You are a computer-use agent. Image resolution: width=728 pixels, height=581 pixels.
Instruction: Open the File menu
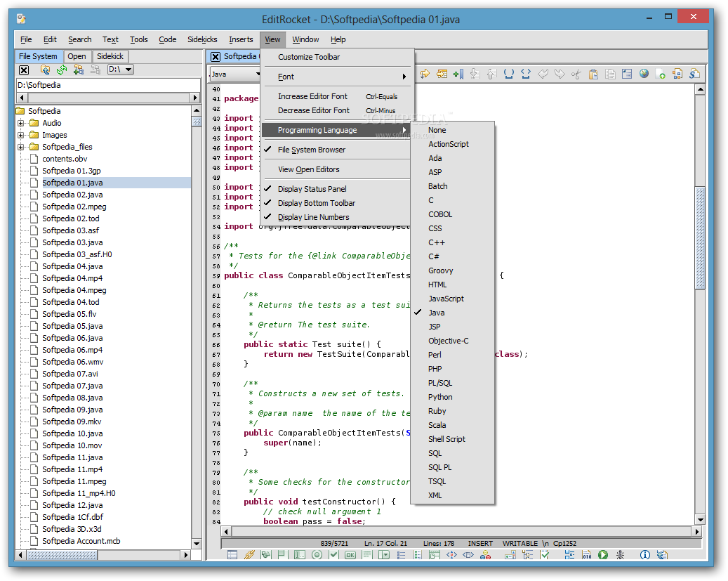click(x=26, y=39)
